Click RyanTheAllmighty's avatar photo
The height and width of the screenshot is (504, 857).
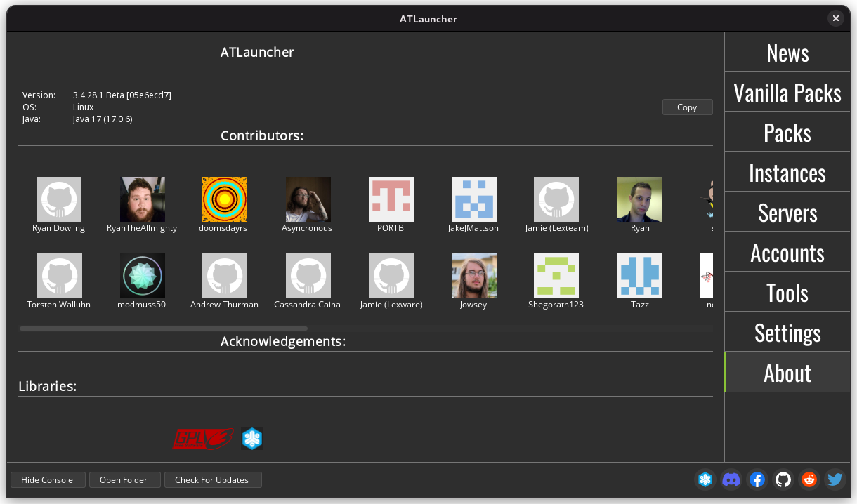[142, 199]
